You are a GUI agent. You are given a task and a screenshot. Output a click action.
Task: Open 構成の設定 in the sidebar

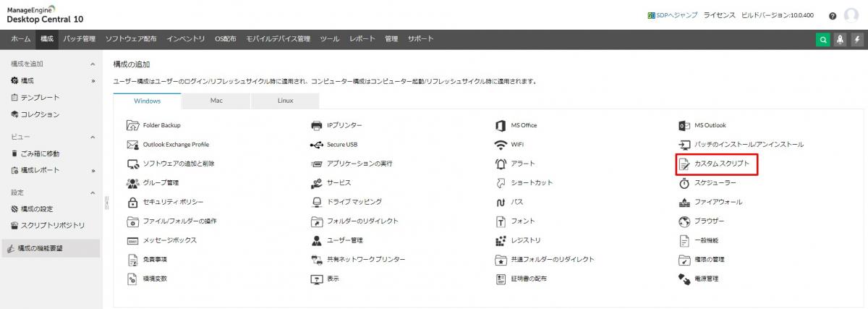[x=37, y=209]
